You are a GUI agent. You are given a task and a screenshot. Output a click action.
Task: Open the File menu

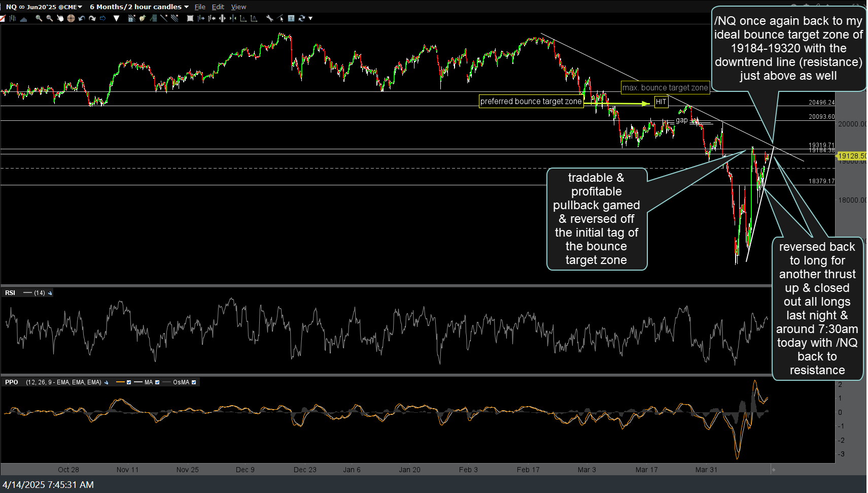(x=200, y=7)
